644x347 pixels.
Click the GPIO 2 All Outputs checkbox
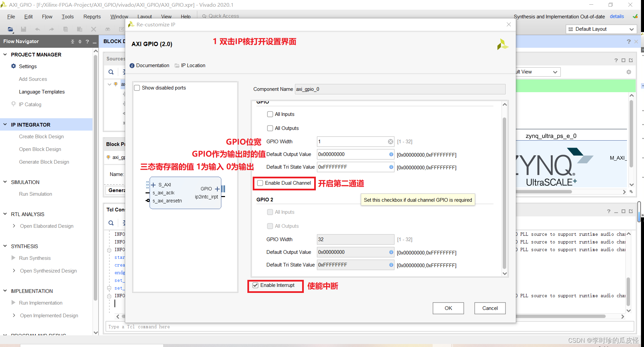tap(270, 226)
